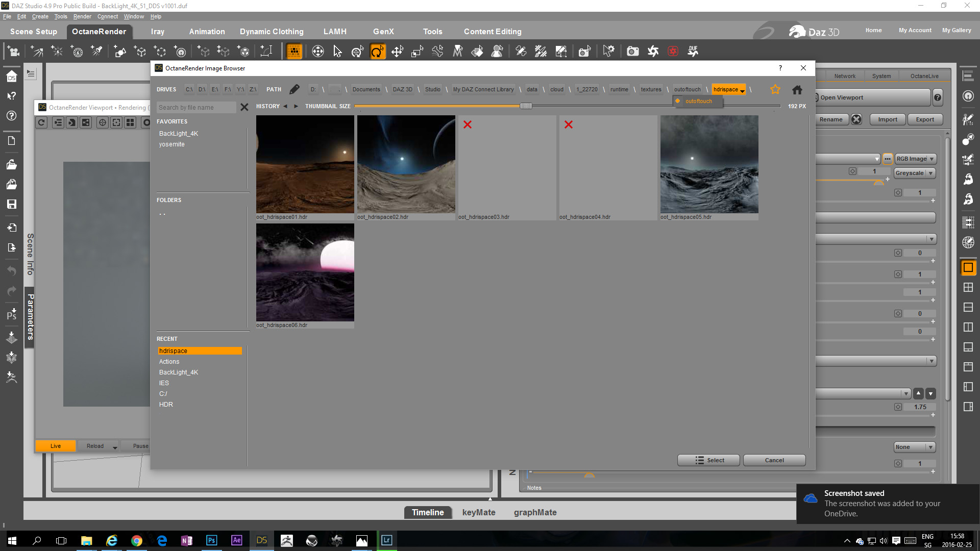Open the Render menu
This screenshot has height=551, width=980.
[x=82, y=16]
